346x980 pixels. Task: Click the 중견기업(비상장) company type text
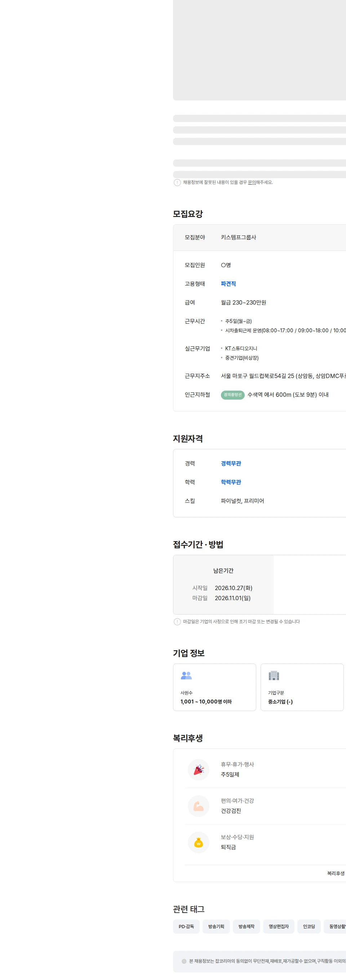242,358
